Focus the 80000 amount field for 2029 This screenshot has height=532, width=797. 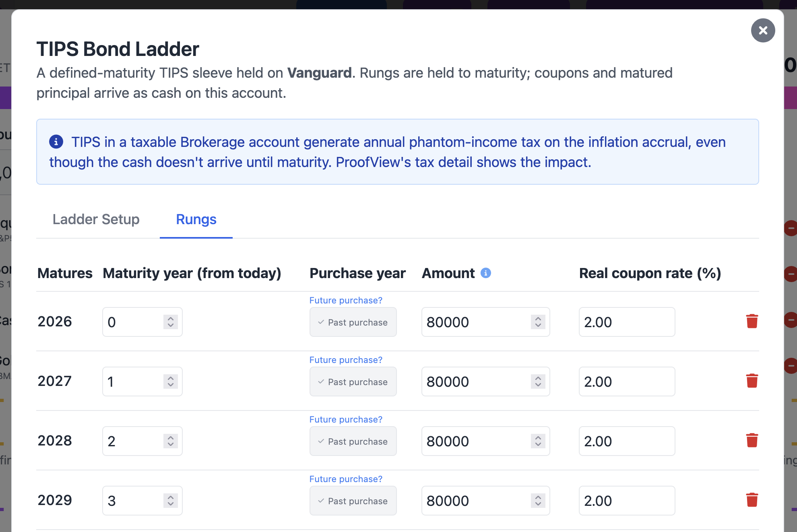point(485,501)
